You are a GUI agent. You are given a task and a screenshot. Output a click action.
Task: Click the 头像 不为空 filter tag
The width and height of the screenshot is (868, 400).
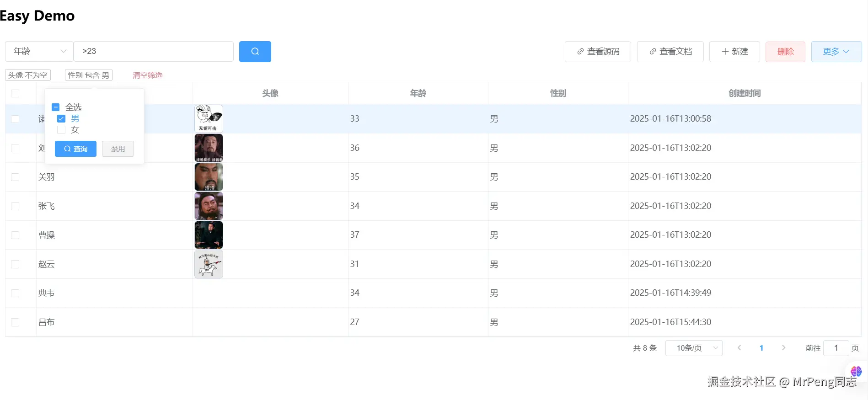tap(28, 75)
